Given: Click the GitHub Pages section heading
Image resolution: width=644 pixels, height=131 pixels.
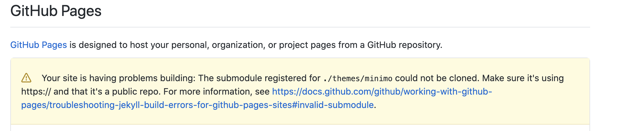Looking at the screenshot, I should [x=56, y=11].
